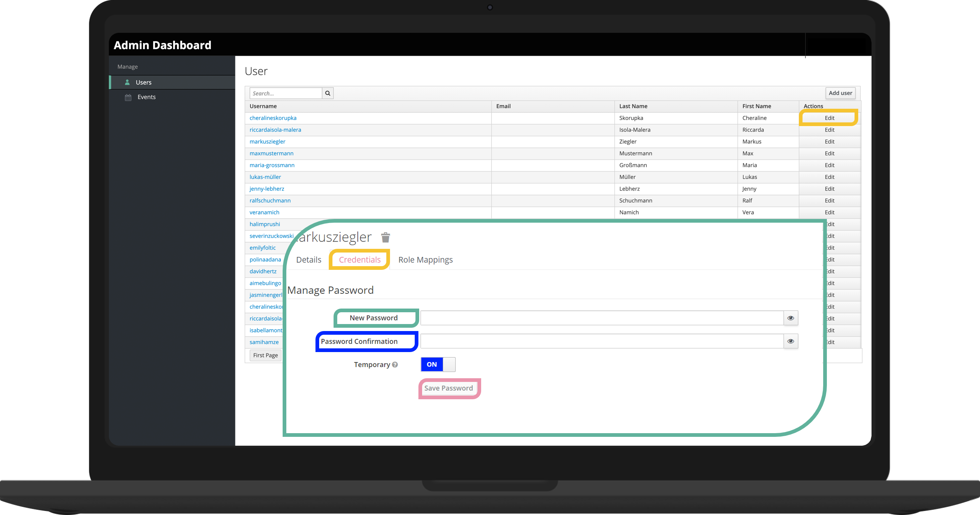
Task: Click Edit for Isola-Malera row
Action: click(829, 130)
